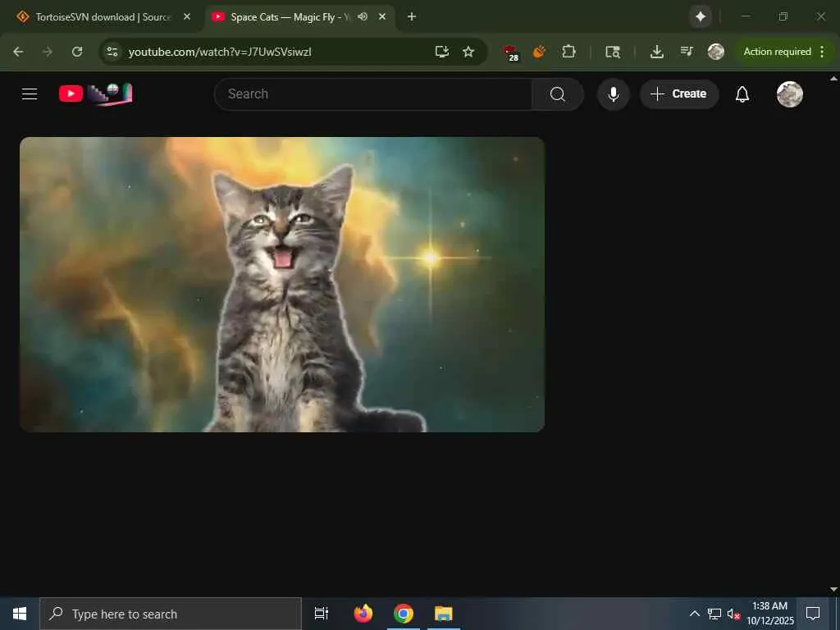The width and height of the screenshot is (840, 630).
Task: Open the media controls icon
Action: [x=687, y=52]
